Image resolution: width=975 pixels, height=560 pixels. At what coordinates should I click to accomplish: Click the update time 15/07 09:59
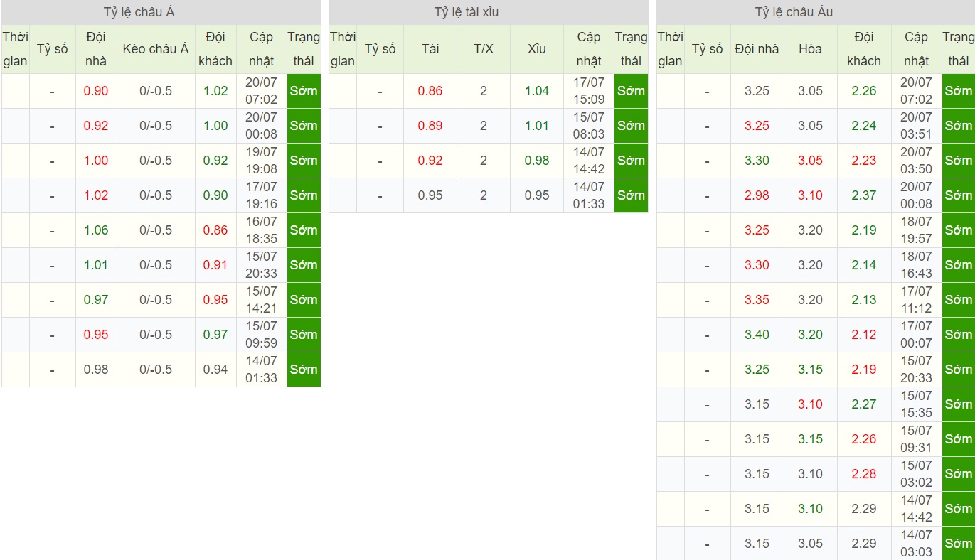(261, 335)
